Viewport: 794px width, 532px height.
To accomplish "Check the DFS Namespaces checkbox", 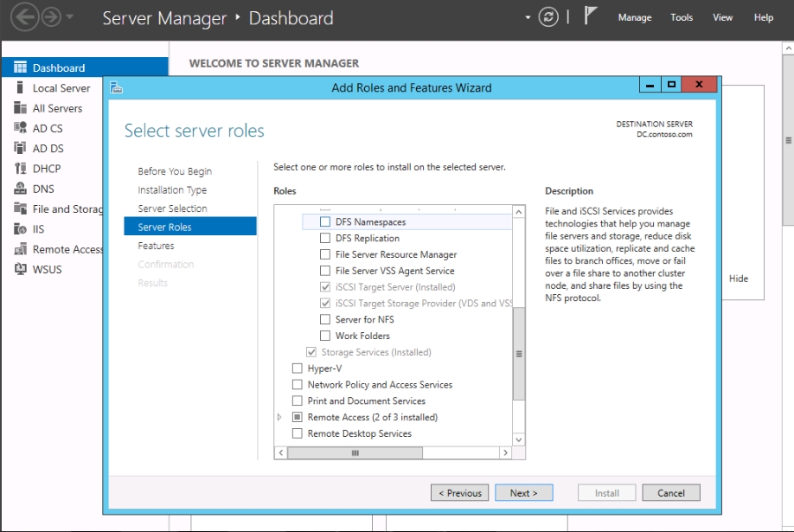I will pos(325,222).
